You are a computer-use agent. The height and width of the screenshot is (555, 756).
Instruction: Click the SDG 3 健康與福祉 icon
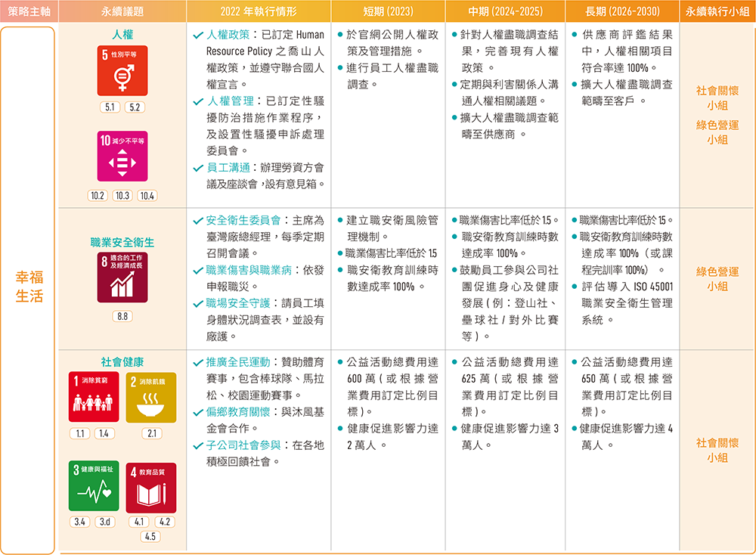tap(94, 487)
